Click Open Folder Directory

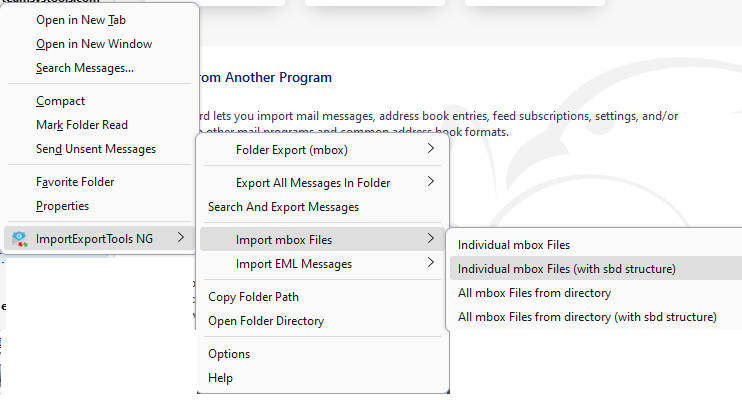pyautogui.click(x=266, y=321)
